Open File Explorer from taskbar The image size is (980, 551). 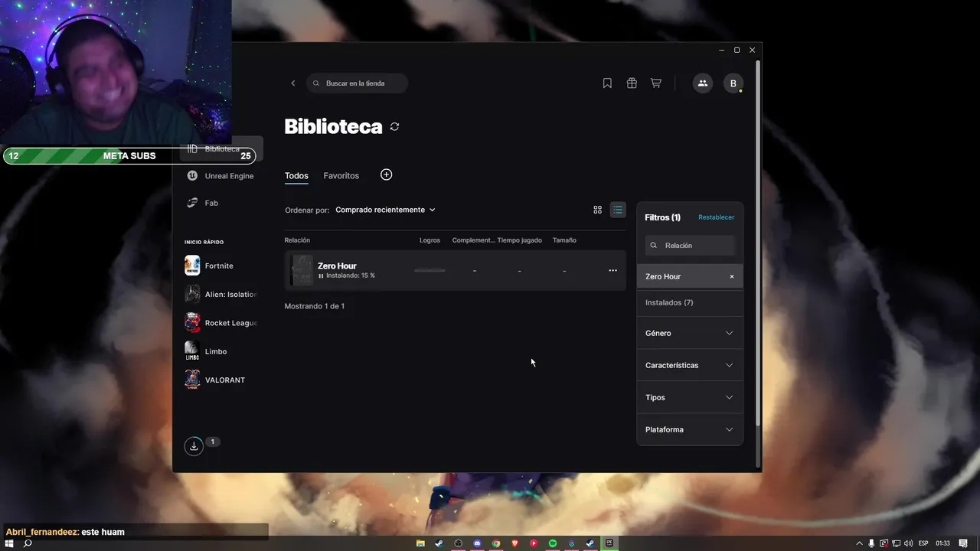[x=420, y=543]
